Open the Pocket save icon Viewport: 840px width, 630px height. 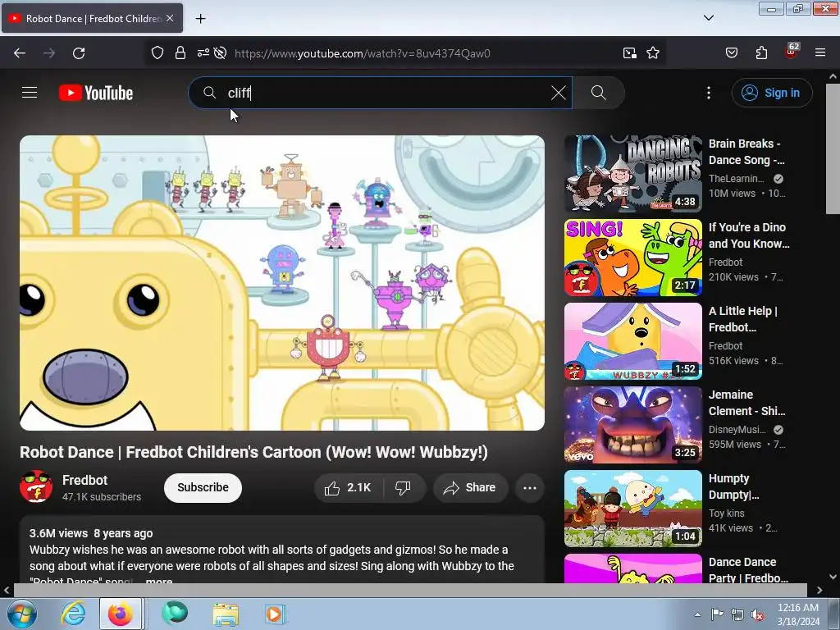point(731,53)
